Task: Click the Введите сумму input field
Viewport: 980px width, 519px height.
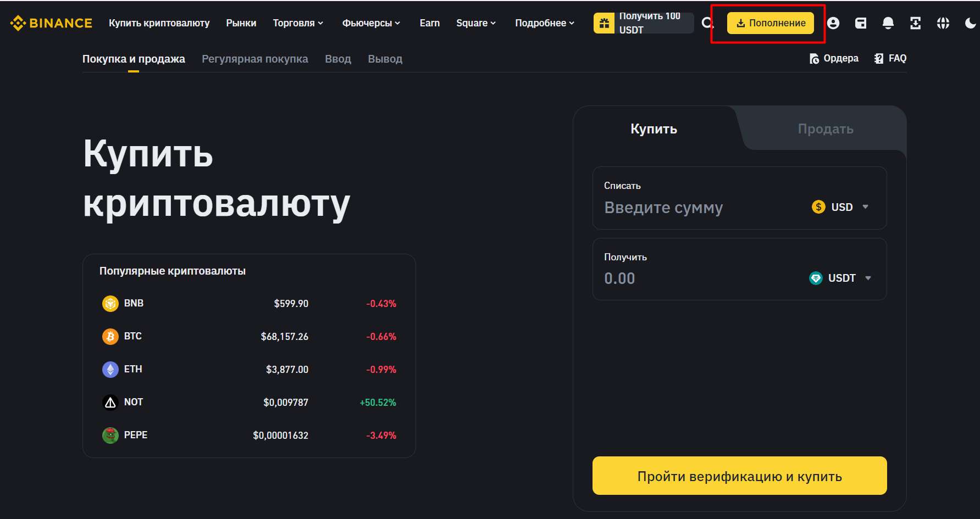Action: tap(740, 198)
